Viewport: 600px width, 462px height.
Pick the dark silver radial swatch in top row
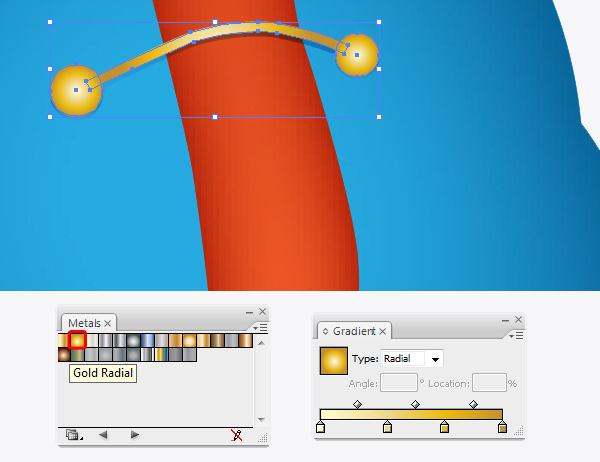[x=133, y=340]
